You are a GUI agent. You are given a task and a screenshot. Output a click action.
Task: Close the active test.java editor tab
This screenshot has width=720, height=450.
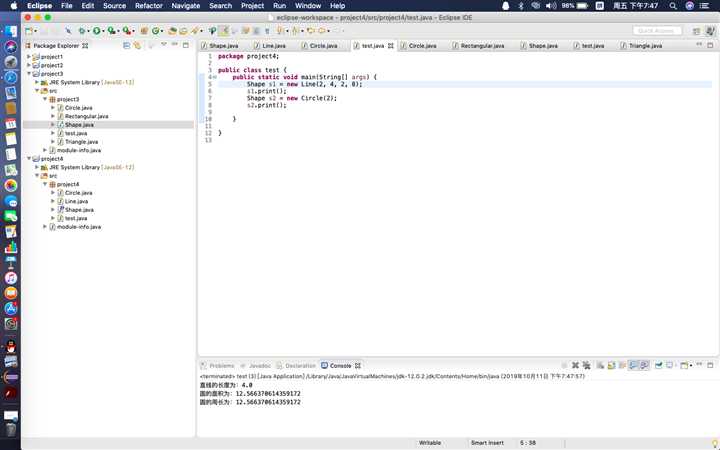(x=391, y=45)
